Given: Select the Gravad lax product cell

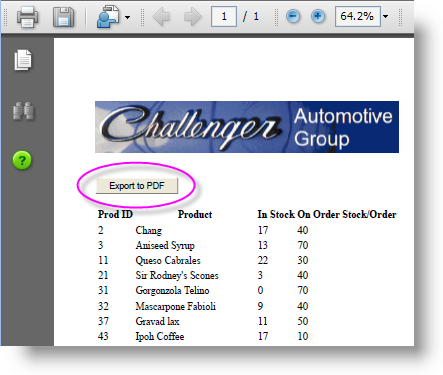Looking at the screenshot, I should [157, 321].
